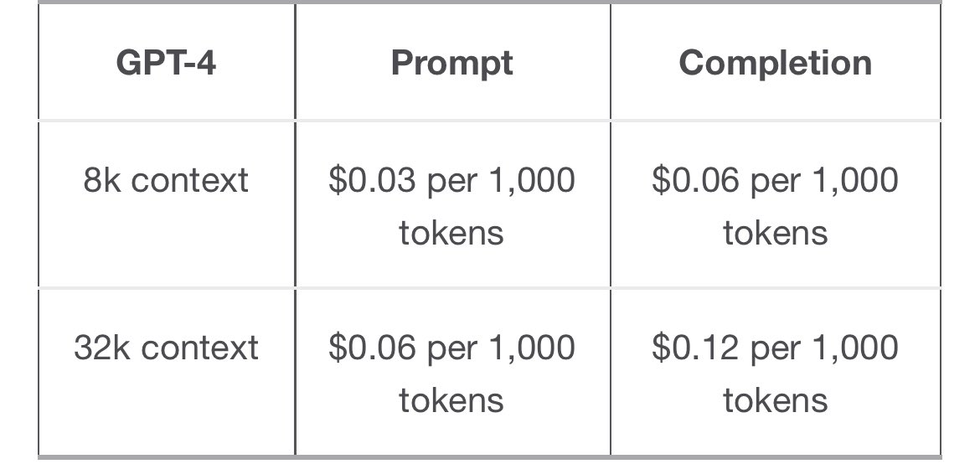The width and height of the screenshot is (980, 464).
Task: Select the Completion column header
Action: (x=775, y=64)
